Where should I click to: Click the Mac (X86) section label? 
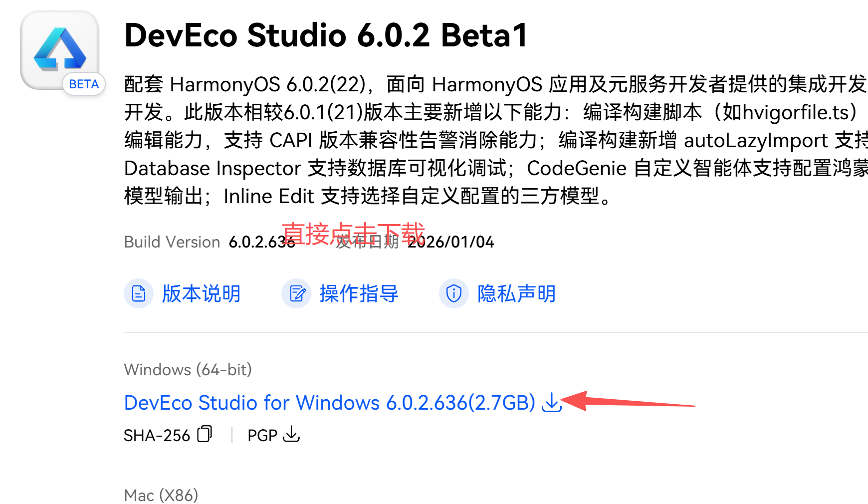click(x=161, y=496)
